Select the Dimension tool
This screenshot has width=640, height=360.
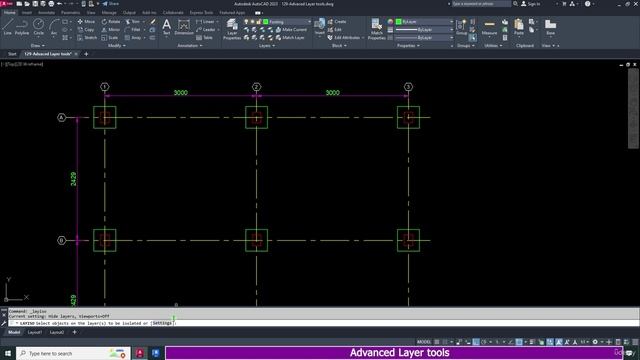(184, 27)
